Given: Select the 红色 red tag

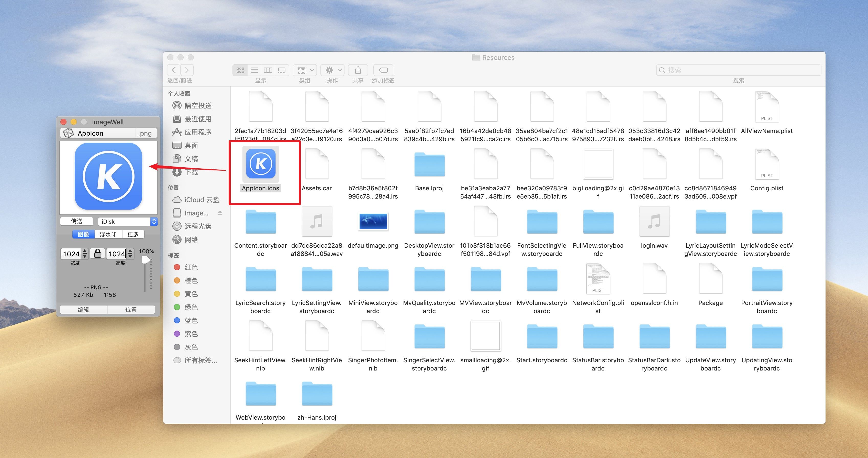Looking at the screenshot, I should [x=186, y=267].
